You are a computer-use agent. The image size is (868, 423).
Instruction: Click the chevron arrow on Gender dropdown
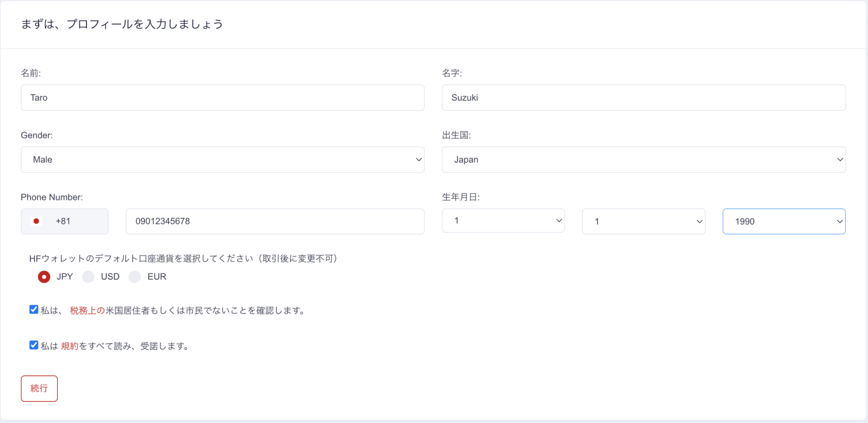click(x=419, y=160)
